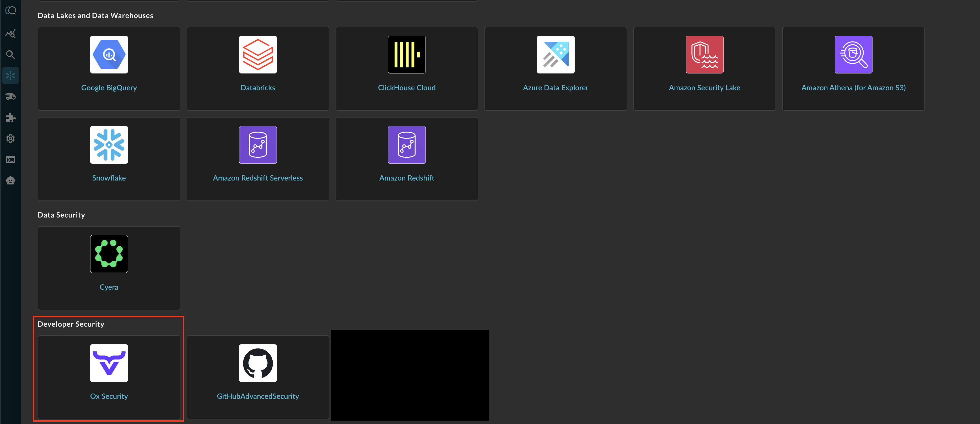The image size is (980, 424).
Task: Open the delivery truck icon in the sidebar
Action: (11, 97)
